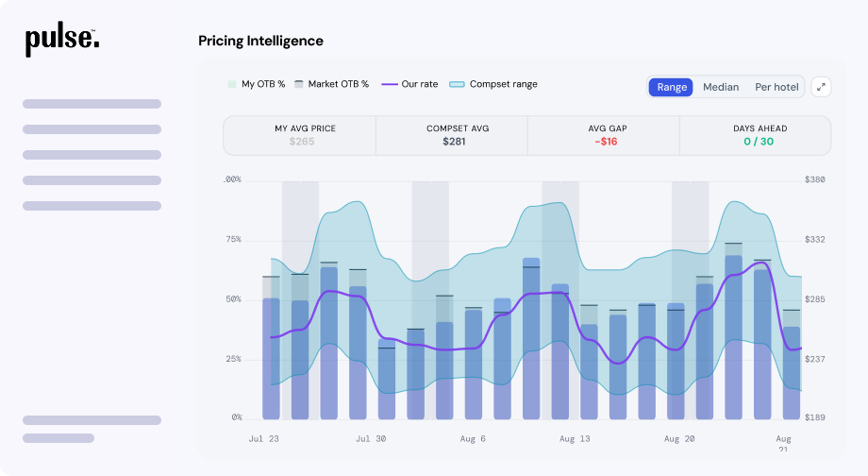Switch to the Per hotel view
The width and height of the screenshot is (868, 476).
click(x=776, y=87)
